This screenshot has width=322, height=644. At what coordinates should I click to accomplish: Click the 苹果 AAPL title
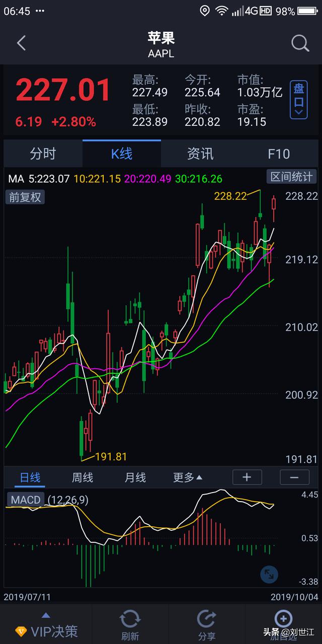pos(161,44)
